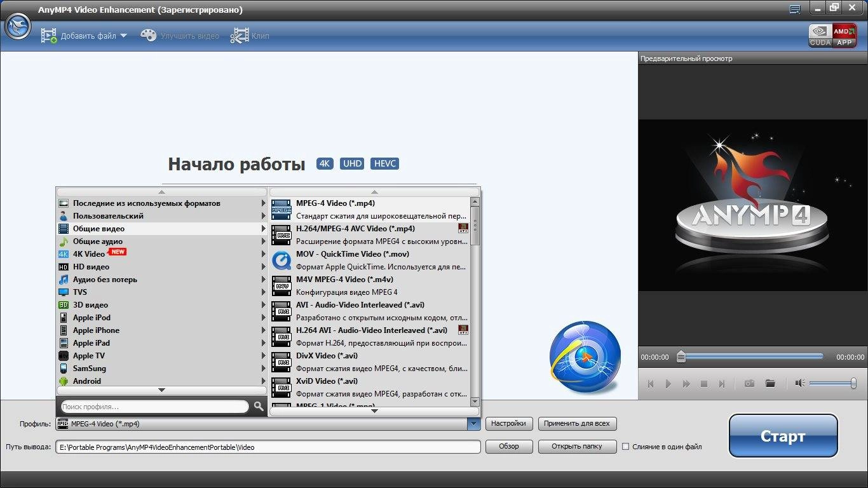Open the HD видео category
Image resolution: width=868 pixels, height=488 pixels.
click(x=161, y=267)
